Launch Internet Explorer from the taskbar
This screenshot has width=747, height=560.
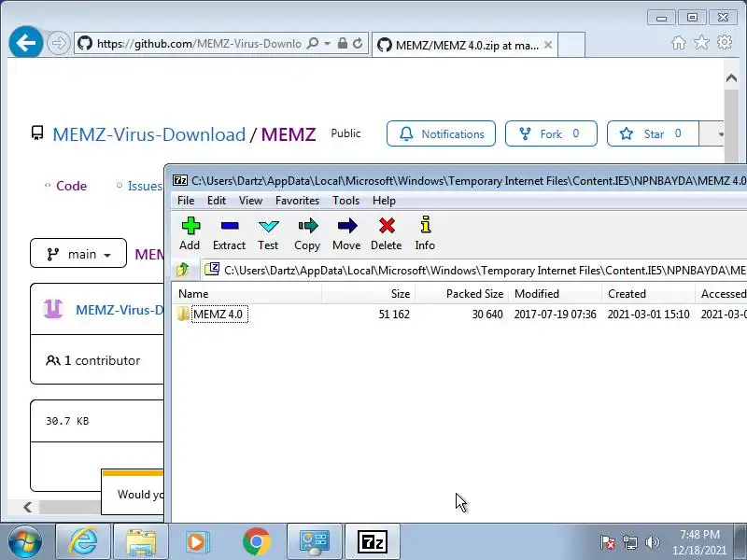(83, 541)
